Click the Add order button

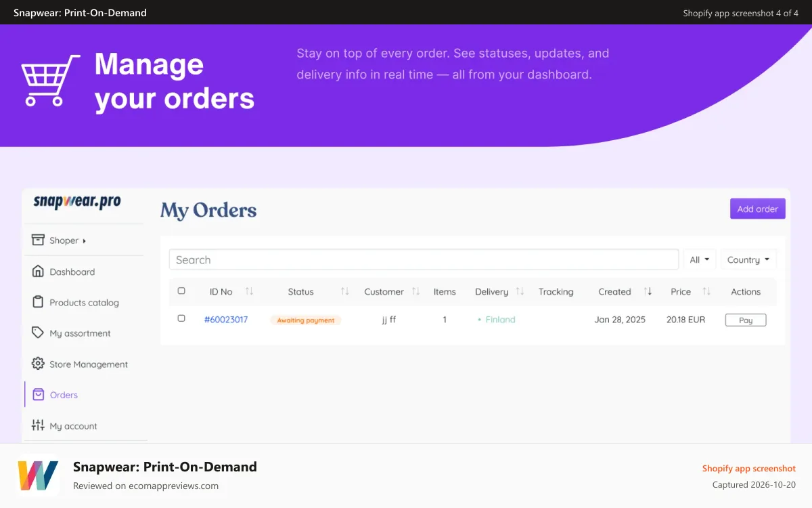coord(758,209)
